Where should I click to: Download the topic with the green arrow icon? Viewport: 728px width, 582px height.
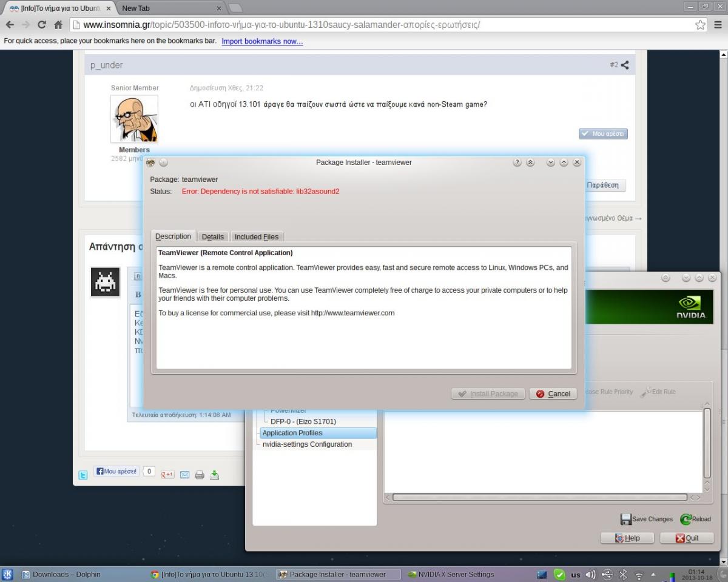pos(214,475)
